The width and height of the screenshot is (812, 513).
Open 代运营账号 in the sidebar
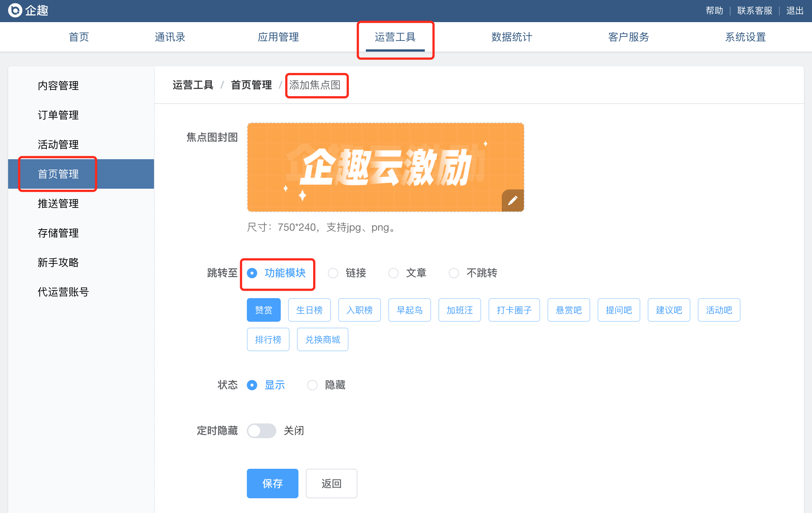click(x=81, y=292)
